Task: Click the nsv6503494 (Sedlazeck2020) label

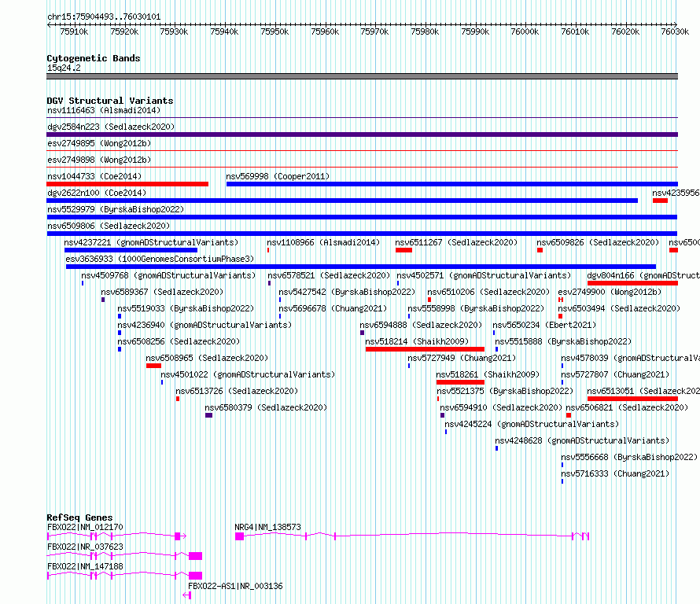Action: (619, 308)
